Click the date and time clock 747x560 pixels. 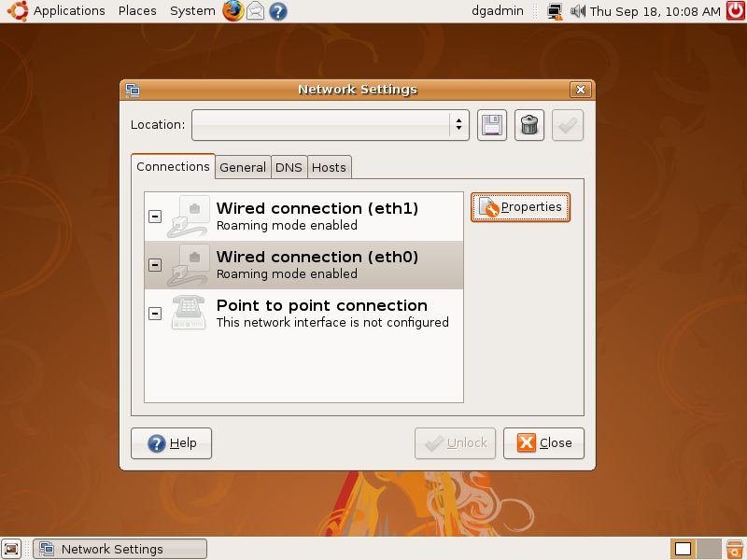point(655,11)
